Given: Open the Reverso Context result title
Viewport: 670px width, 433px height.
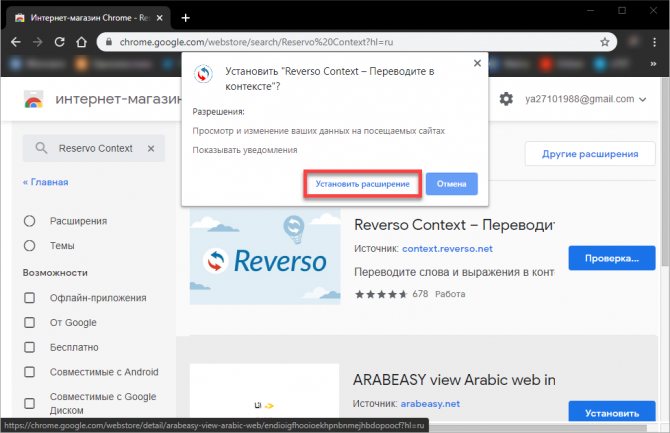Looking at the screenshot, I should coord(454,225).
